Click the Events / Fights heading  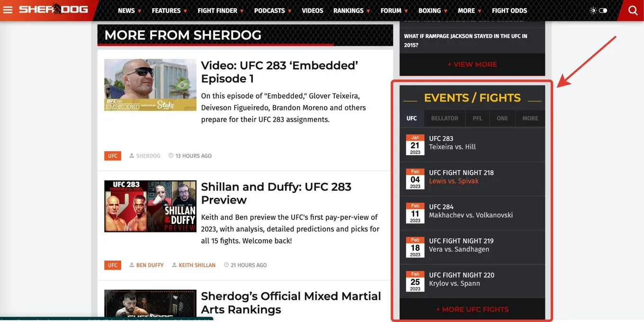(x=472, y=98)
